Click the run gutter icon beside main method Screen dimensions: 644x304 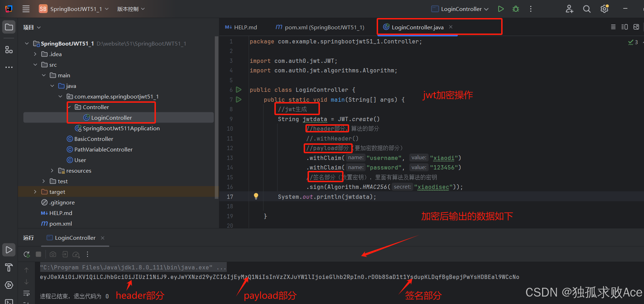point(239,100)
